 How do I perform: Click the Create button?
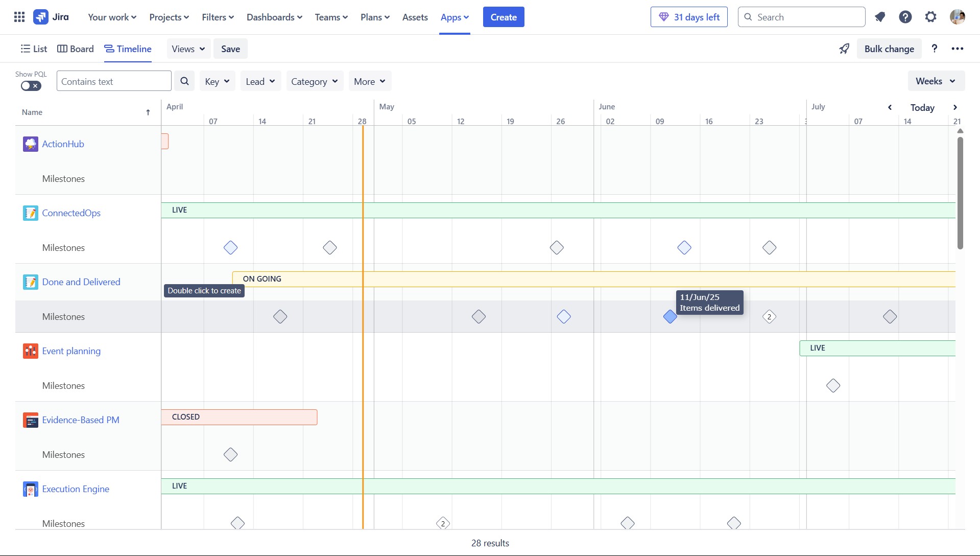click(x=504, y=16)
